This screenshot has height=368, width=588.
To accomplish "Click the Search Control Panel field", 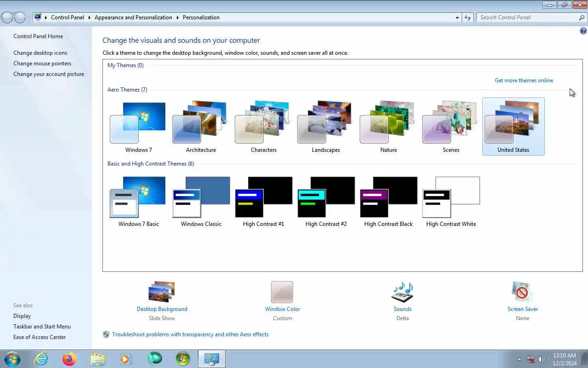I will [x=526, y=17].
